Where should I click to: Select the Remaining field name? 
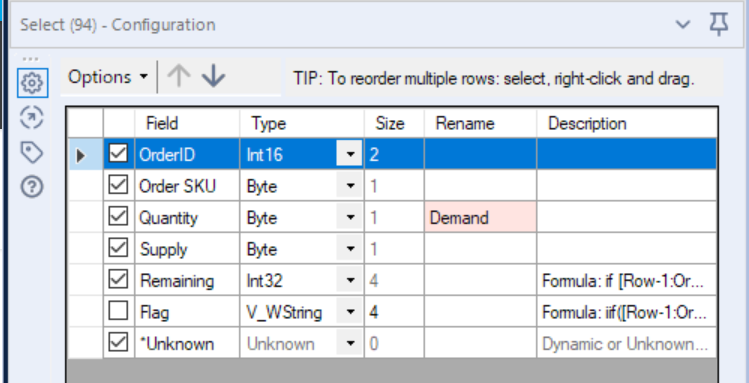point(177,281)
